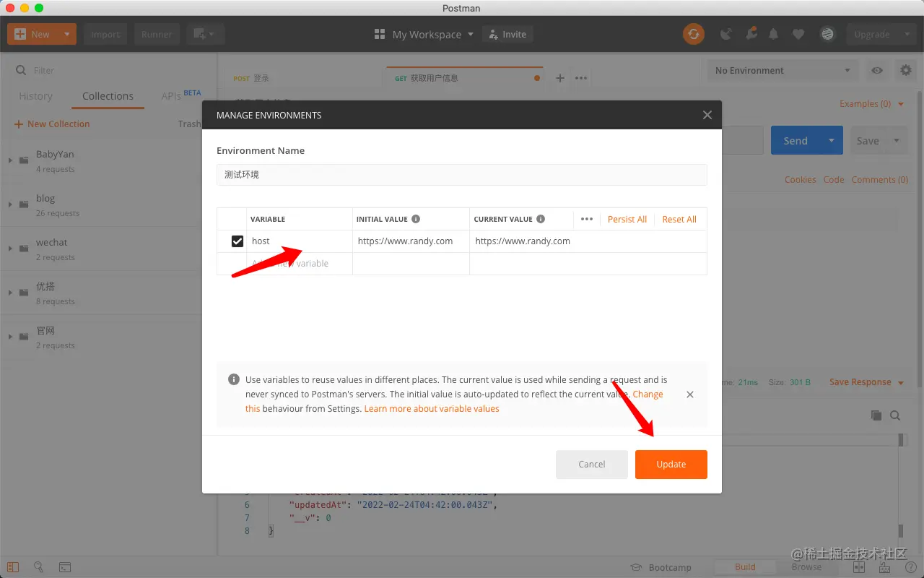Click the Send button
Viewport: 924px width, 578px height.
(796, 141)
